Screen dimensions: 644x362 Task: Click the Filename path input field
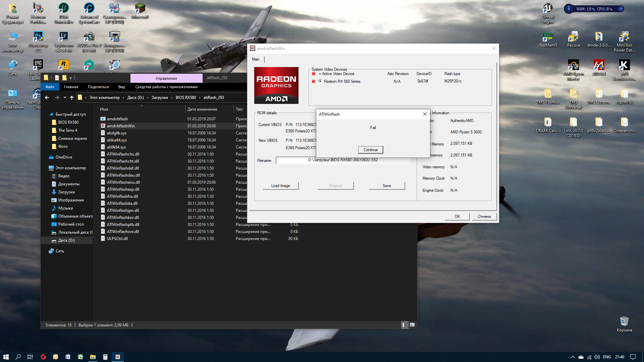click(x=342, y=160)
